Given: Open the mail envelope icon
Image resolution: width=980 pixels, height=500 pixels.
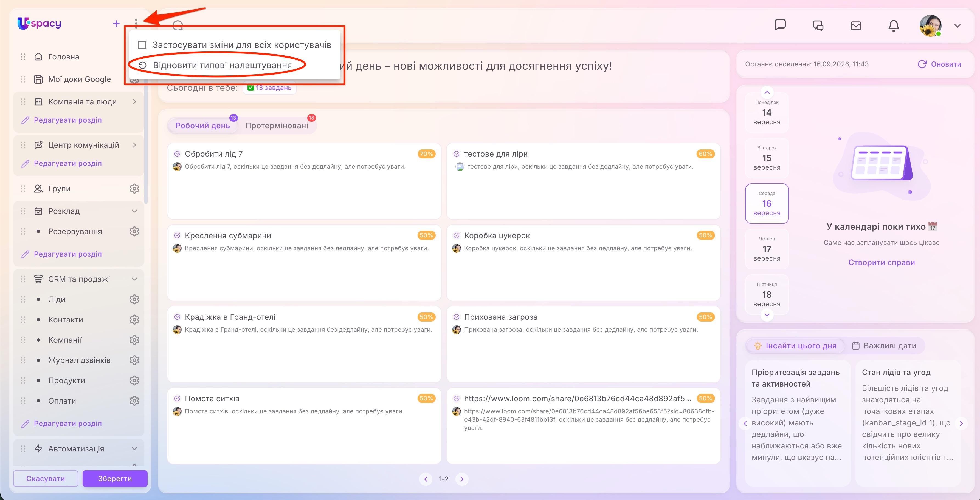Looking at the screenshot, I should tap(856, 25).
